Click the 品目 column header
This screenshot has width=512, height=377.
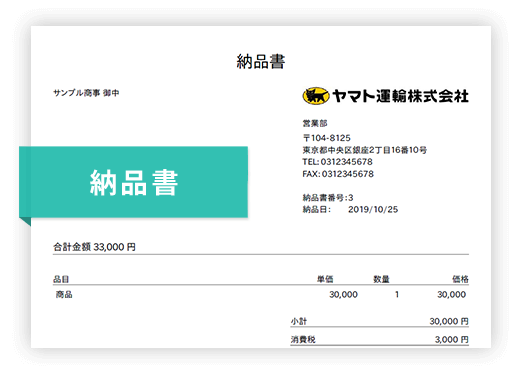click(x=61, y=279)
